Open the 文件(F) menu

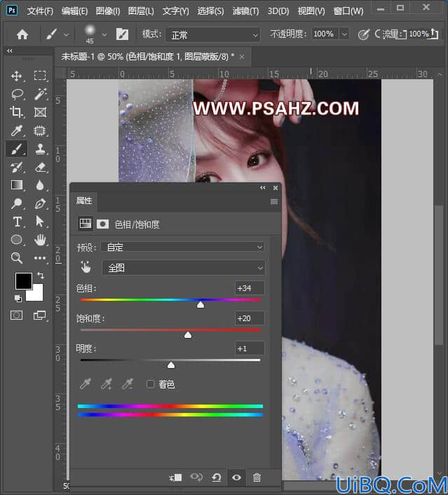pos(40,11)
